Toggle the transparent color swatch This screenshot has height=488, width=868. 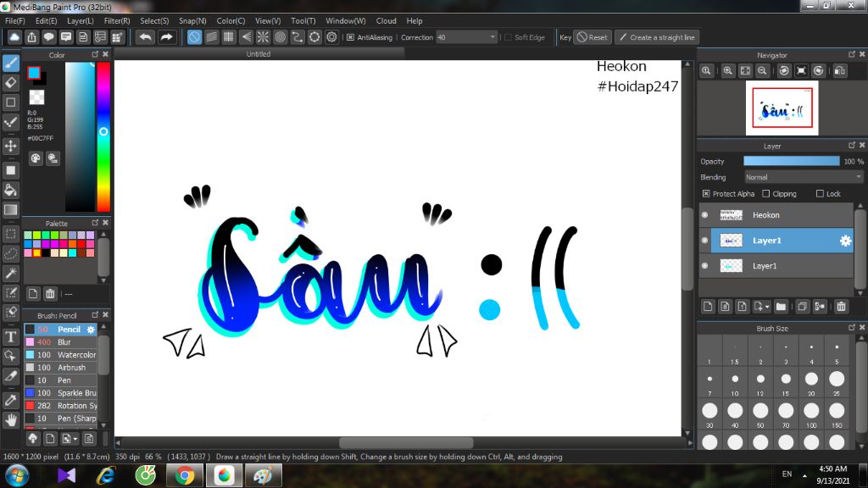pos(36,97)
